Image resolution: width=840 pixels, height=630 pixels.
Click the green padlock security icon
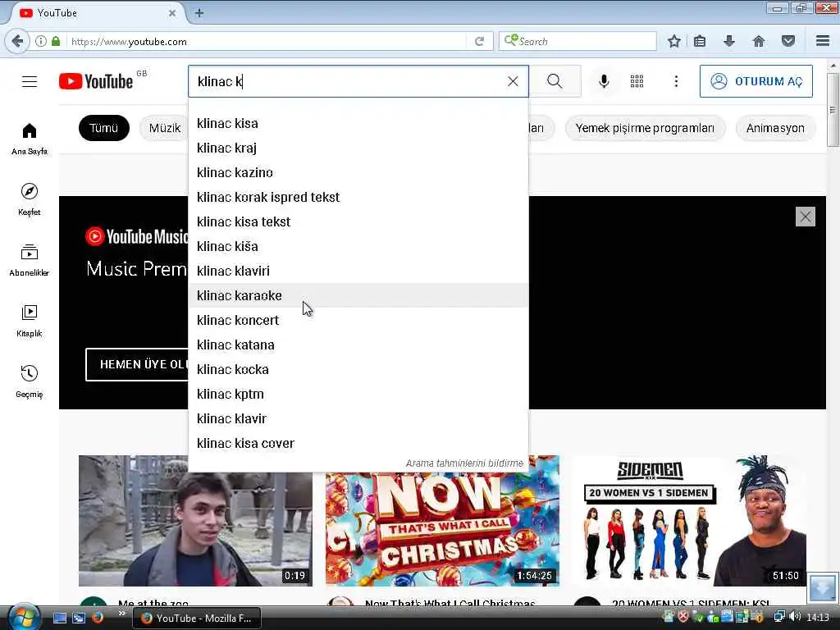[56, 41]
